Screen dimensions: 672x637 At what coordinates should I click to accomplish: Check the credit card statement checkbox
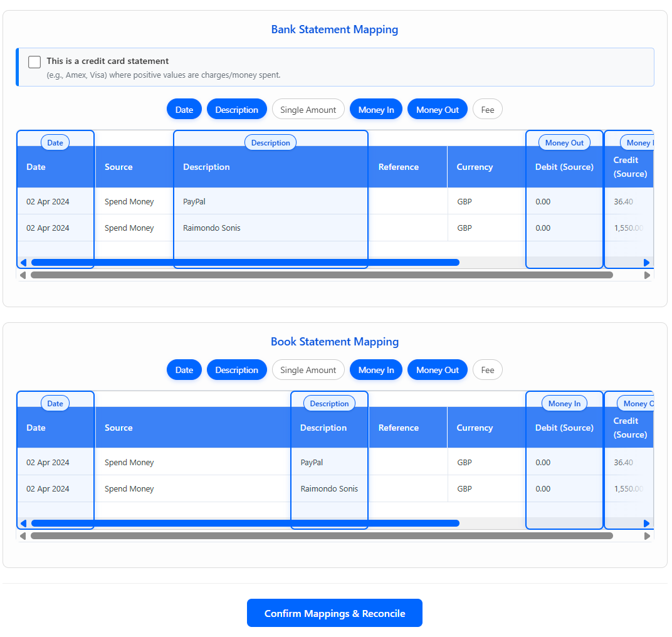click(34, 62)
